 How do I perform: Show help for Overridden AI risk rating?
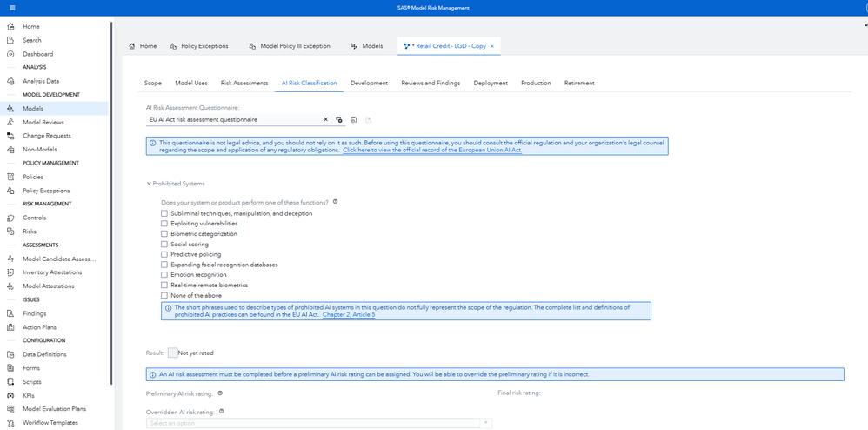click(222, 412)
